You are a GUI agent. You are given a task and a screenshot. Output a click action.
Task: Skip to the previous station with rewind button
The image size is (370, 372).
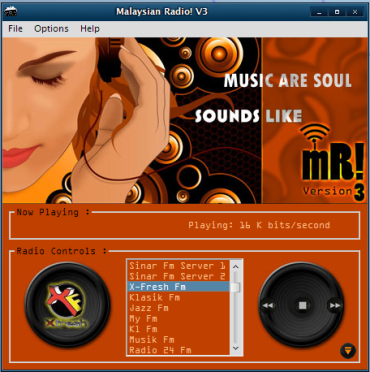tap(268, 305)
